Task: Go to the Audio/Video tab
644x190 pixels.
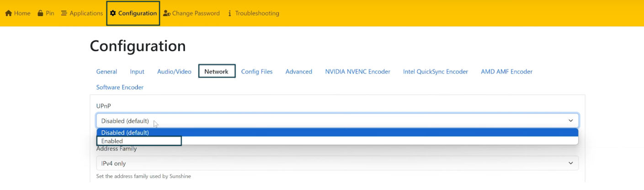Action: pos(174,72)
